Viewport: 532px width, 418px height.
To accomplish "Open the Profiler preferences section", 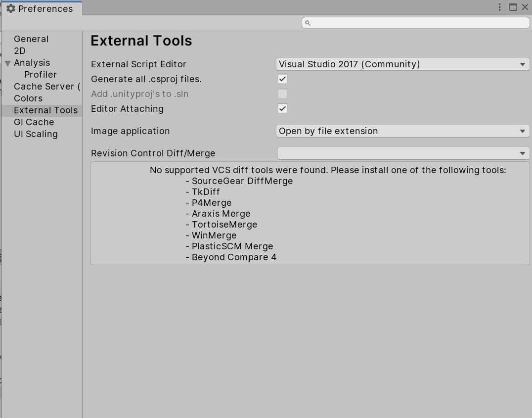I will tap(41, 75).
